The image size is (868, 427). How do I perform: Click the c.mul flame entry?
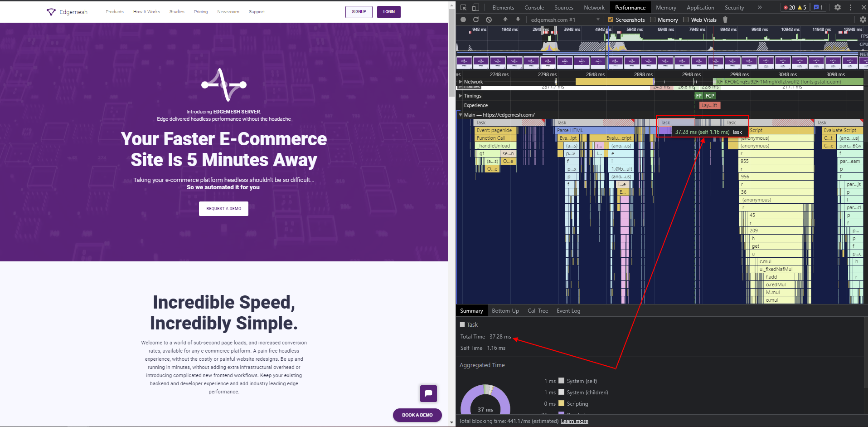click(781, 261)
